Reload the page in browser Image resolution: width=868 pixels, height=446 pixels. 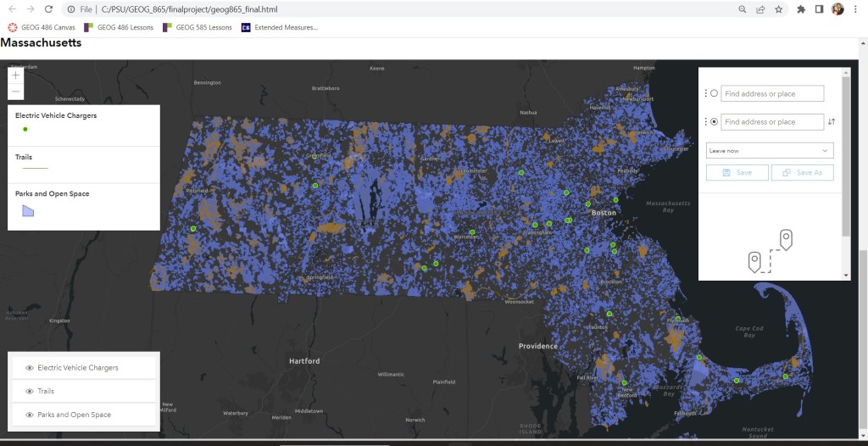coord(48,9)
